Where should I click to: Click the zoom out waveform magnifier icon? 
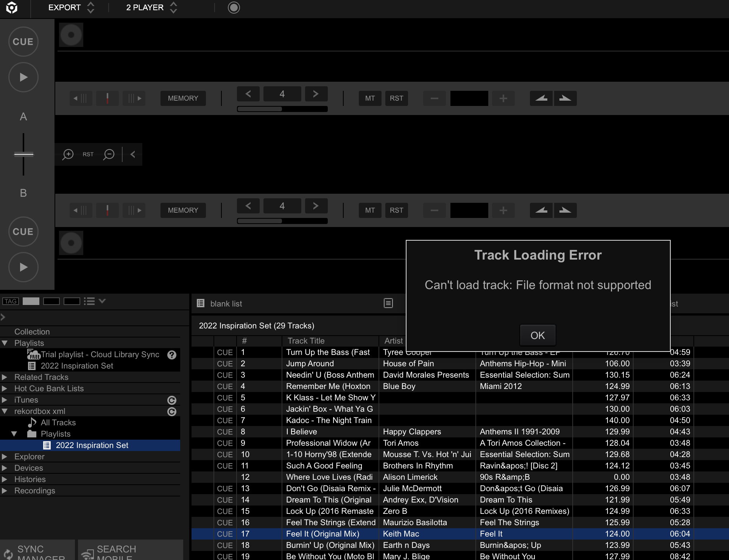pyautogui.click(x=109, y=154)
